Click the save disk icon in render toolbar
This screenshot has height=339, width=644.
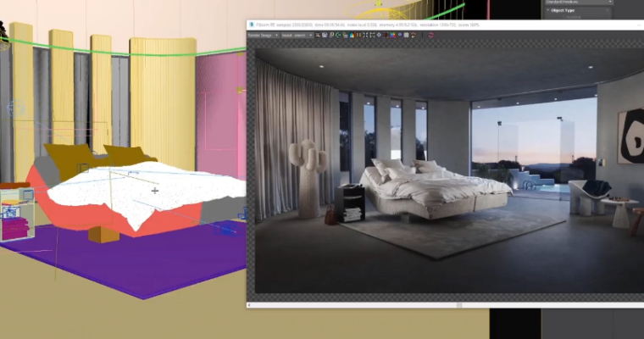pyautogui.click(x=325, y=36)
